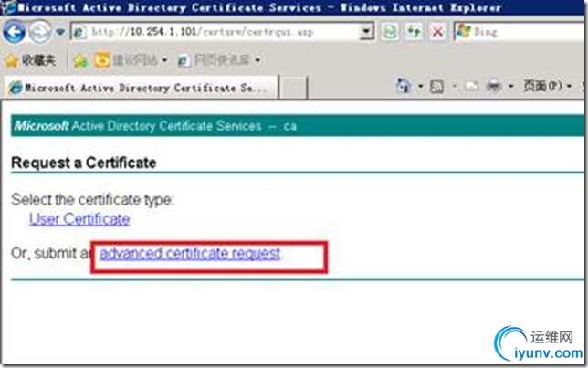Screen dimensions: 588x368
Task: Click the advanced certificate request link
Action: coord(190,254)
